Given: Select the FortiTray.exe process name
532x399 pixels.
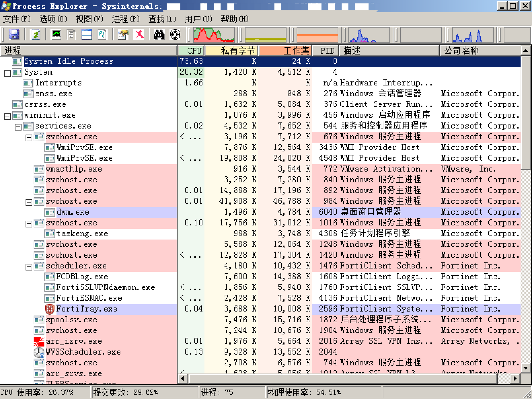Looking at the screenshot, I should (87, 309).
